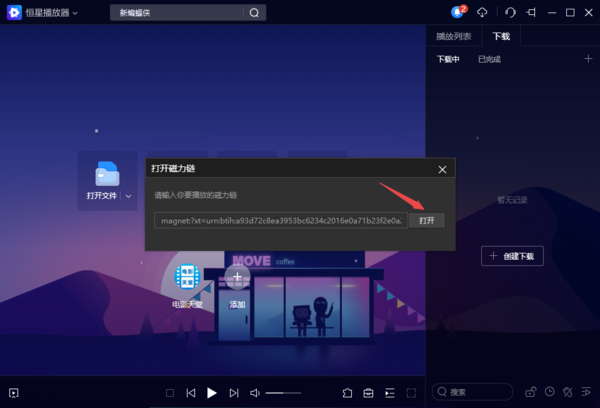Select the 下载中 sub-tab

pyautogui.click(x=448, y=59)
